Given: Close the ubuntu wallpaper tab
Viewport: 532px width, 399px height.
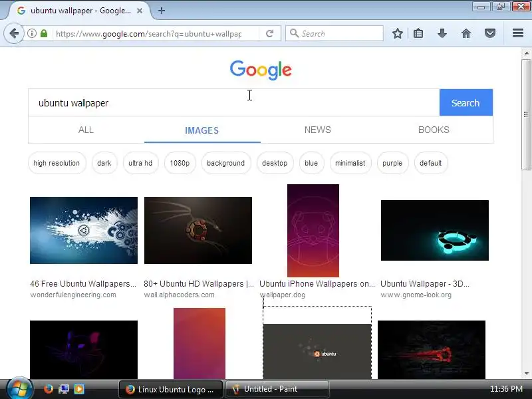Looking at the screenshot, I should (x=140, y=11).
